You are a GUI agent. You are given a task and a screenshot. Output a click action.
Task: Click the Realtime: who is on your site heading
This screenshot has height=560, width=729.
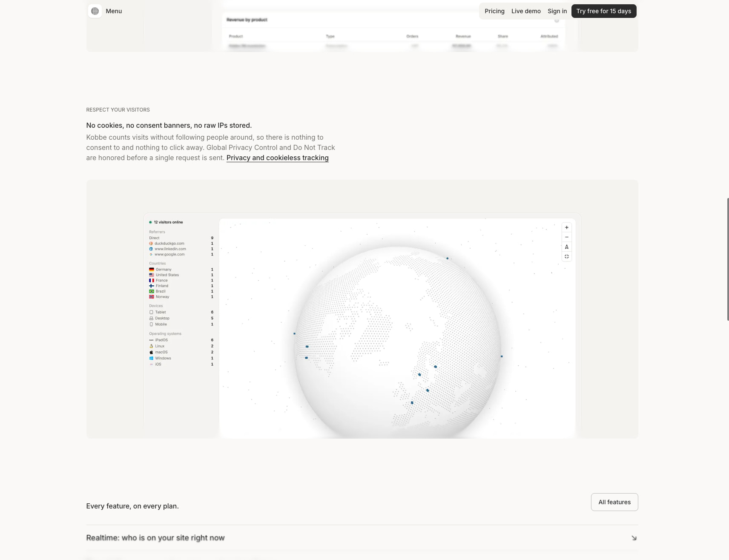click(x=155, y=538)
